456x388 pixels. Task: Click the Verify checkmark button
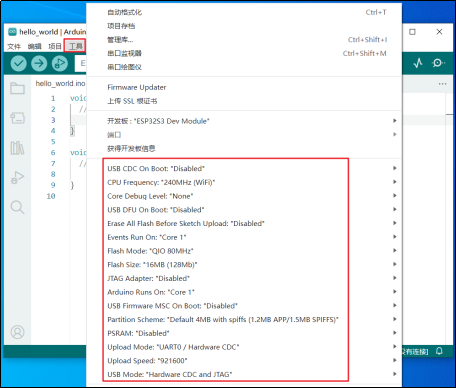[x=18, y=63]
